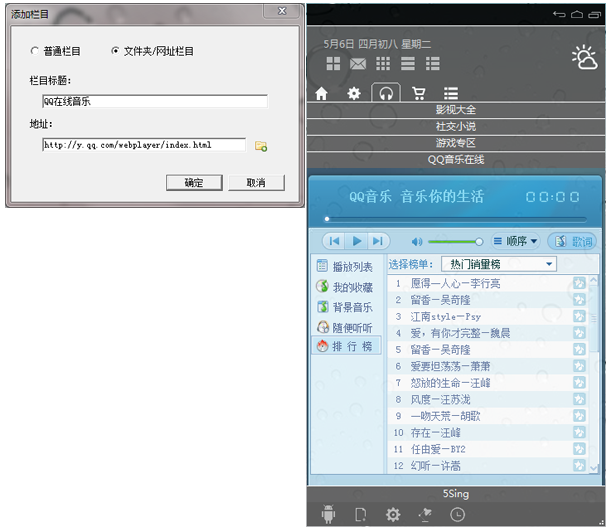This screenshot has width=610, height=530.
Task: Open the document page icon in bottom bar
Action: pyautogui.click(x=360, y=514)
